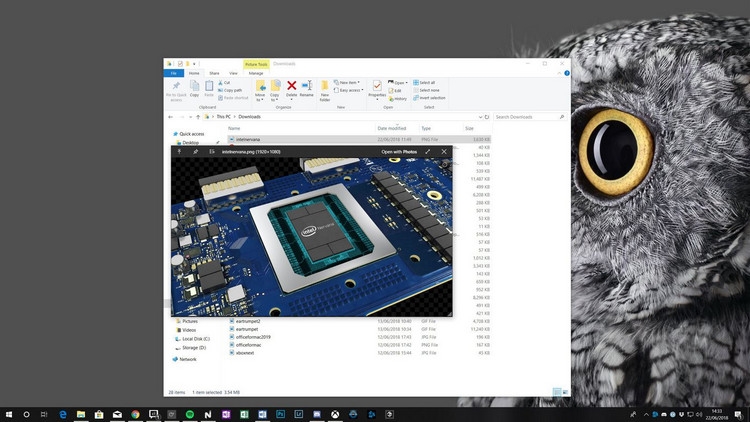Screen dimensions: 750x422
Task: Click Select all in the Select group
Action: 424,82
